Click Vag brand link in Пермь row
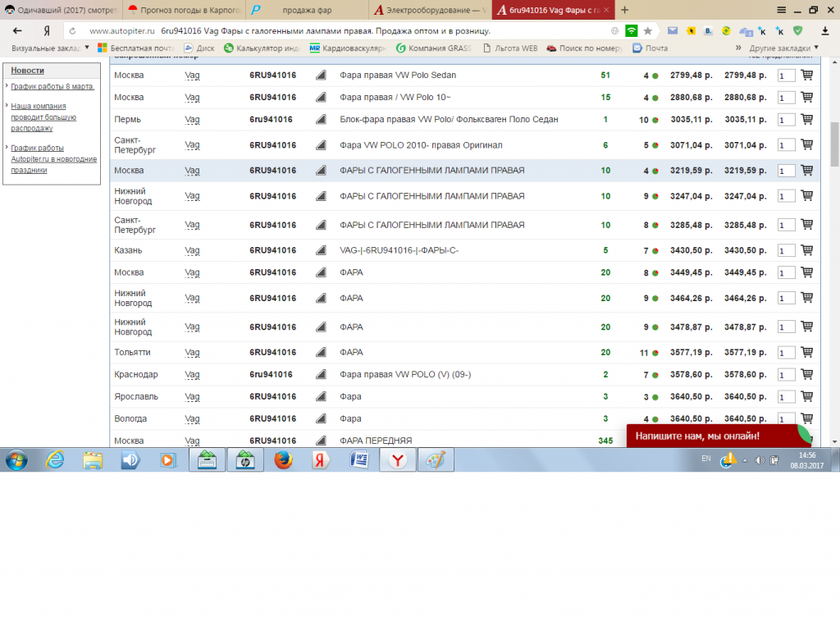Screen dimensions: 840x617 (x=192, y=120)
